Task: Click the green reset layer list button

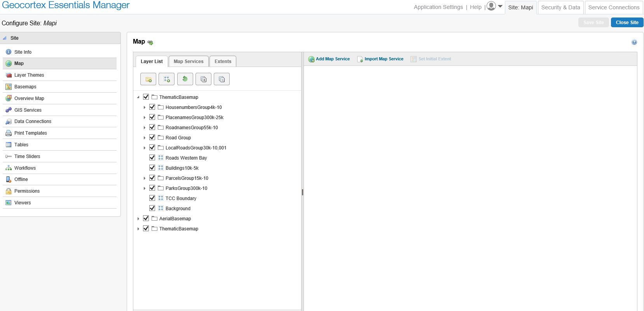Action: coord(185,79)
